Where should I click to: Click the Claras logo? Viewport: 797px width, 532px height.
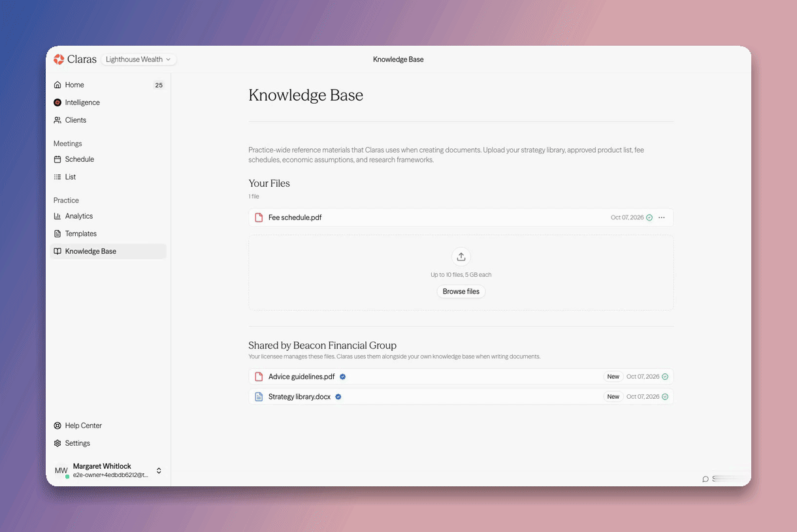click(x=75, y=59)
